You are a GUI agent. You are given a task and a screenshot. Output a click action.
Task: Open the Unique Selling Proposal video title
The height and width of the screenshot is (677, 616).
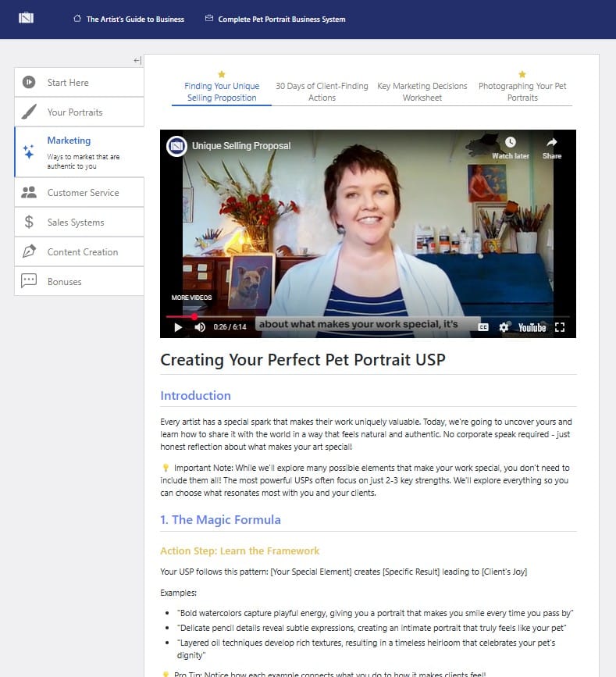point(241,146)
